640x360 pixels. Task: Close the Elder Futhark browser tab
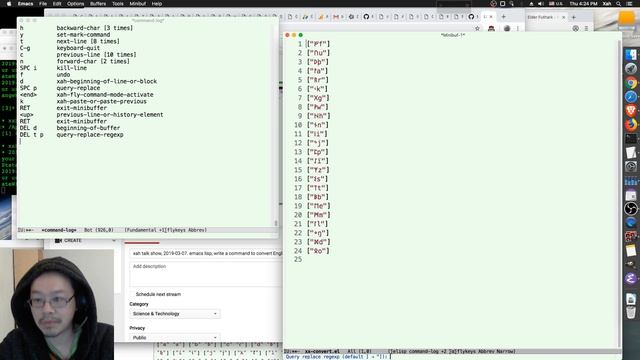563,17
